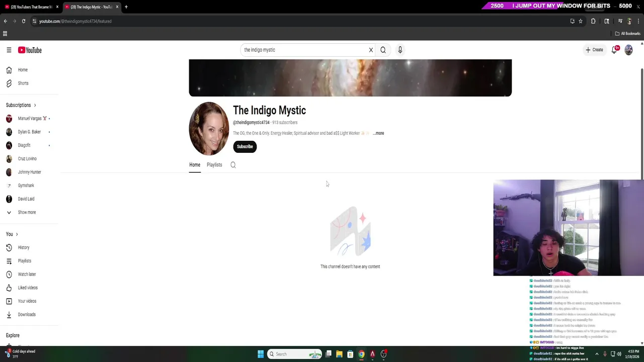The height and width of the screenshot is (362, 644).
Task: Clear the search box with the X icon
Action: 371,50
